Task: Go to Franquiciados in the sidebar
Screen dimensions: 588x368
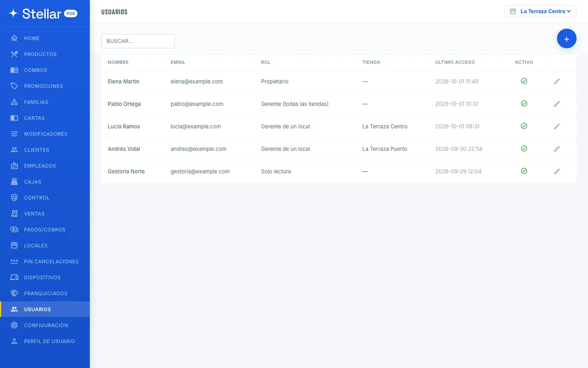Action: pyautogui.click(x=45, y=293)
